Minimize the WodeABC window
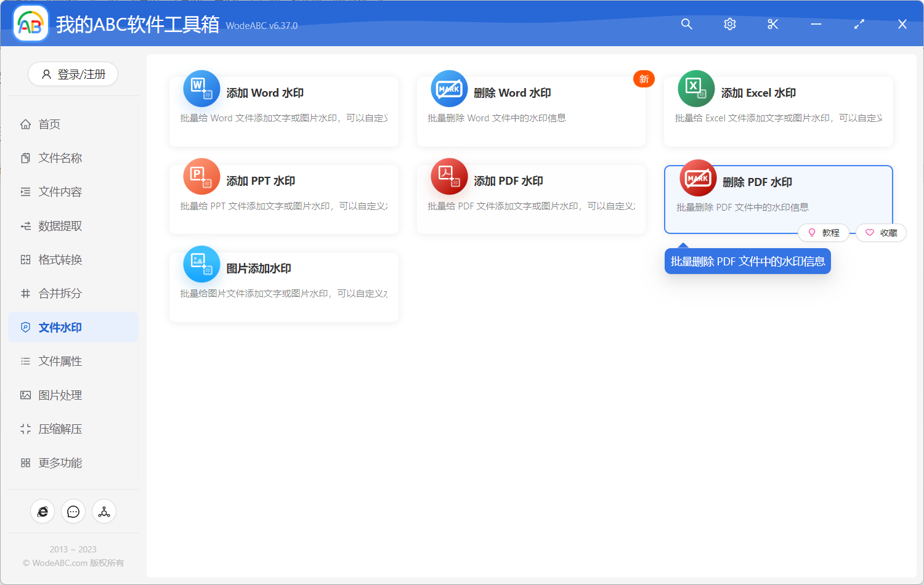This screenshot has width=924, height=585. [816, 24]
